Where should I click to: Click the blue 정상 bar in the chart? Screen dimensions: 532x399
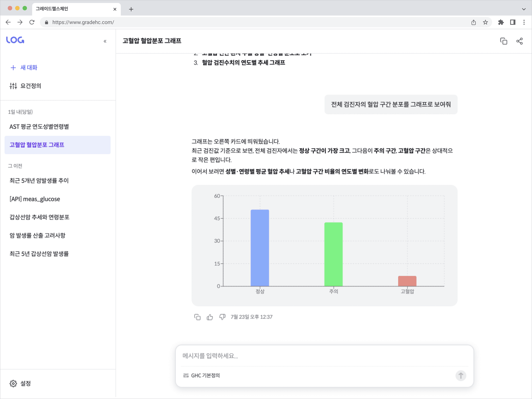coord(260,248)
